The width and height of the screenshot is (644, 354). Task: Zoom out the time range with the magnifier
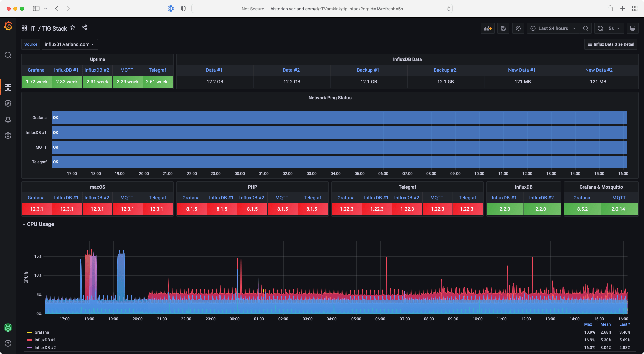coord(586,28)
